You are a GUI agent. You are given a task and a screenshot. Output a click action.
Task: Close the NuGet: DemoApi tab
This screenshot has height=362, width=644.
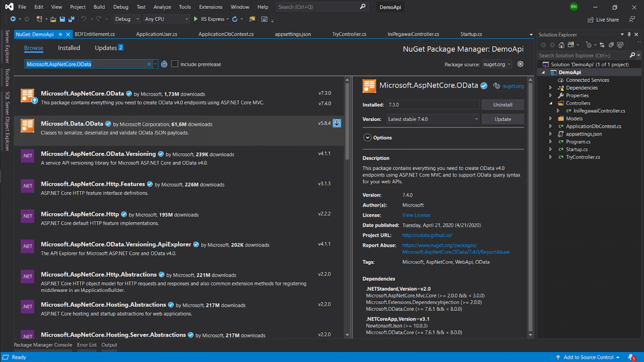point(68,34)
